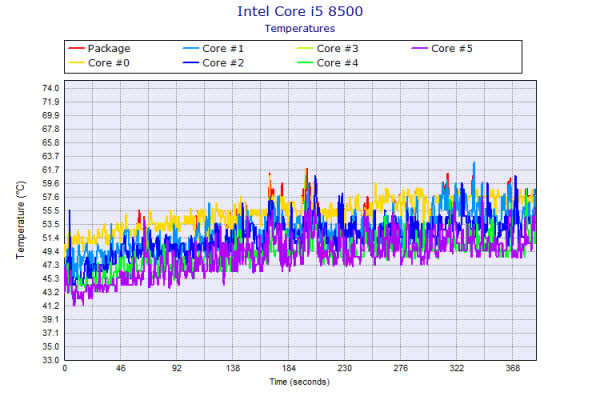Screen dimensions: 600x400
Task: Click the 57.6 value on temperature axis
Action: coord(51,197)
